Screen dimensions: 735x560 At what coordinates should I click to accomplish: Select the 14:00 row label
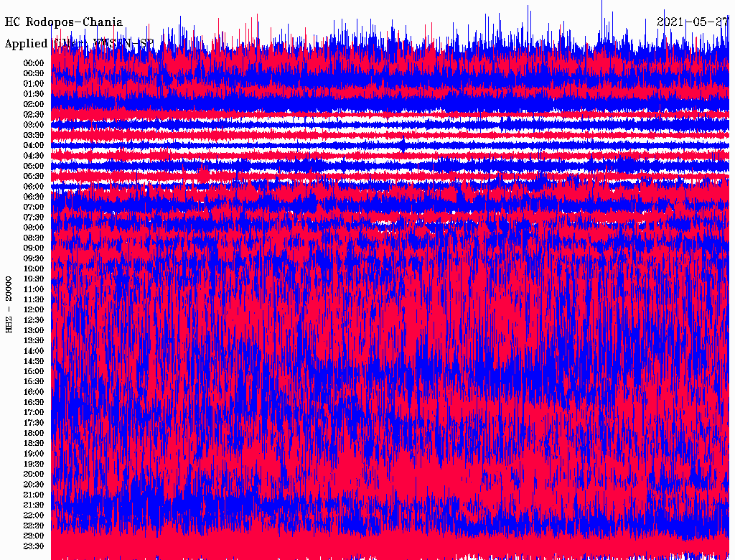34,351
